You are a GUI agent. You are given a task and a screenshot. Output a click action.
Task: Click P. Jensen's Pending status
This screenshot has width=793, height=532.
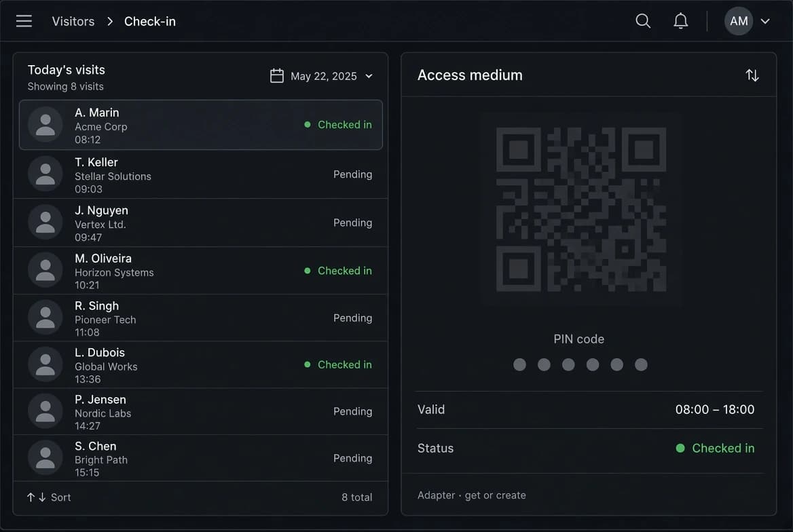click(352, 412)
